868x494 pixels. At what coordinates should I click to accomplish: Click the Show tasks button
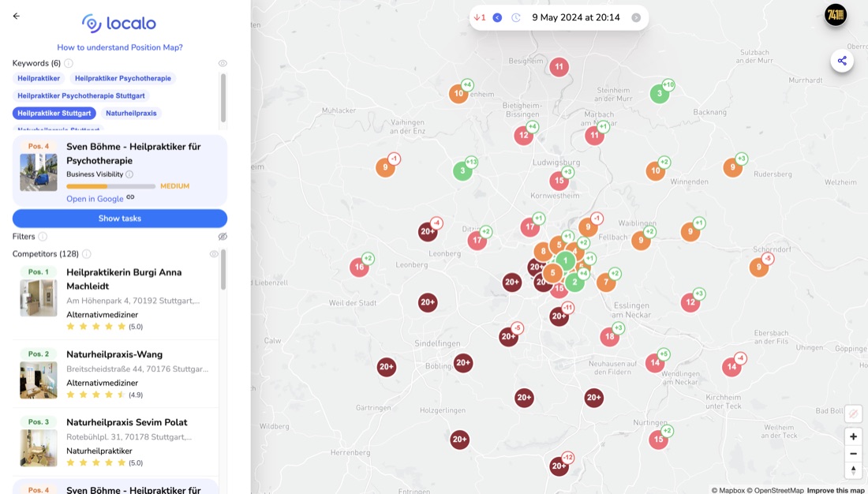pyautogui.click(x=120, y=219)
